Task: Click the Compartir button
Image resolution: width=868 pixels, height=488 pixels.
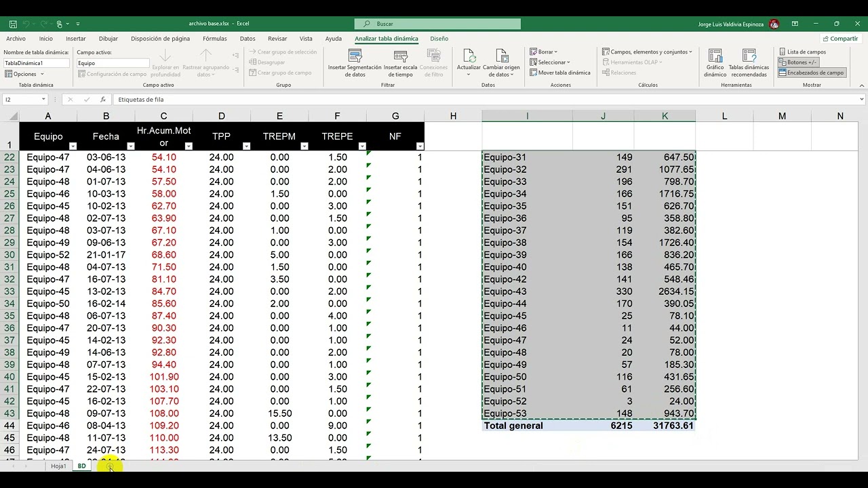Action: point(840,39)
